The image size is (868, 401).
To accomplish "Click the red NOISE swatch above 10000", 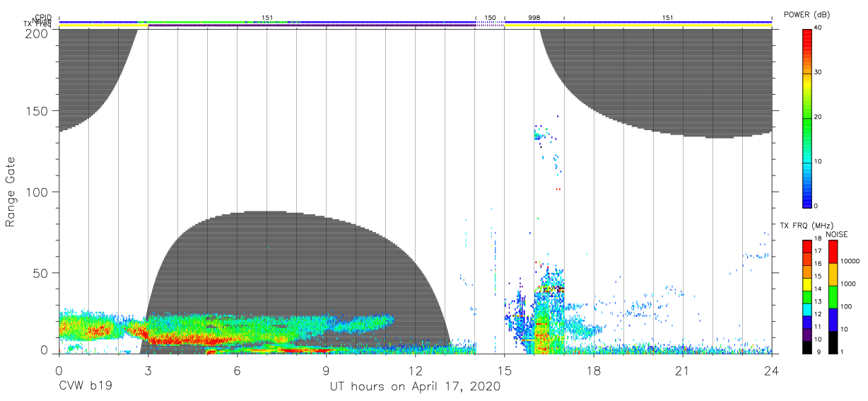I will (832, 251).
